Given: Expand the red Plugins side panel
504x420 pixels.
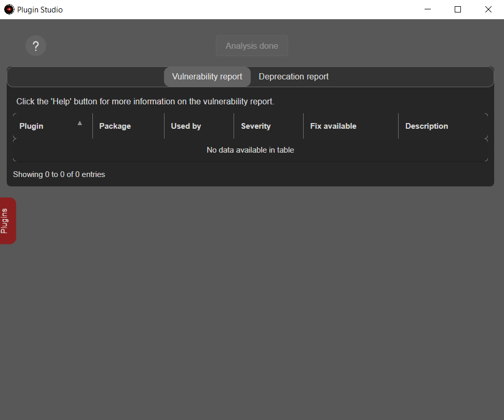Looking at the screenshot, I should click(7, 221).
